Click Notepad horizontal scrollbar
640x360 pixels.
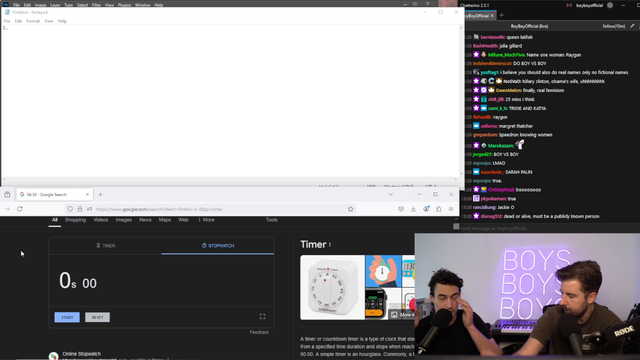[230, 179]
